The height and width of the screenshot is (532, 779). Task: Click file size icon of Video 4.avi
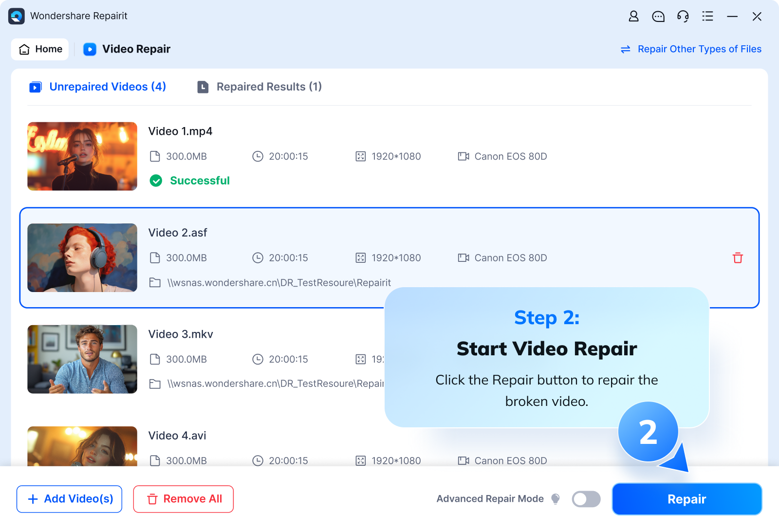155,460
